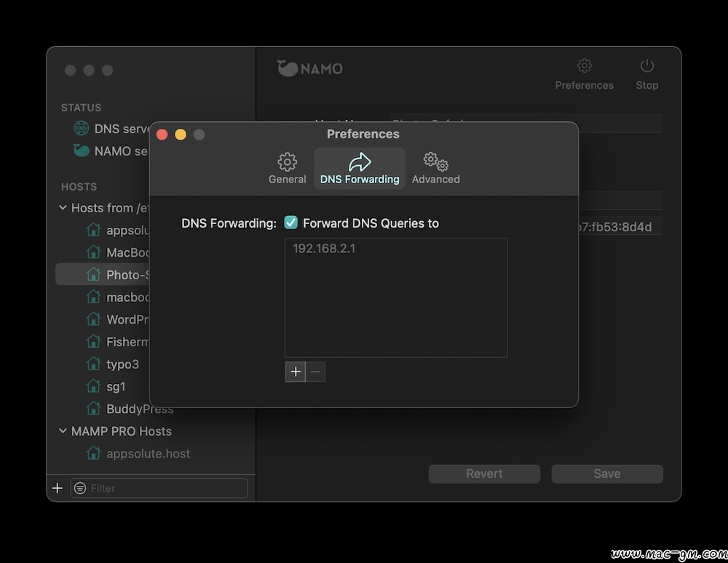Click the IPv6 address field ending 8d4d

coord(620,226)
